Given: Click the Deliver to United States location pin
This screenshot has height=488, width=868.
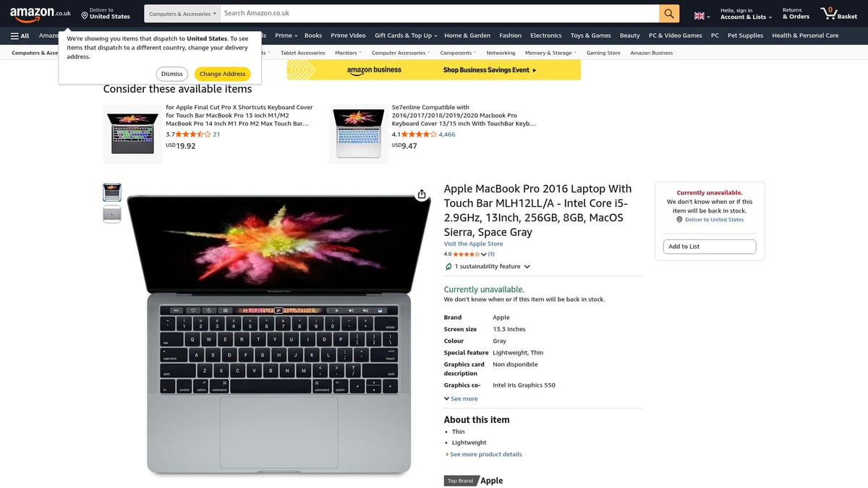Looking at the screenshot, I should pyautogui.click(x=85, y=15).
